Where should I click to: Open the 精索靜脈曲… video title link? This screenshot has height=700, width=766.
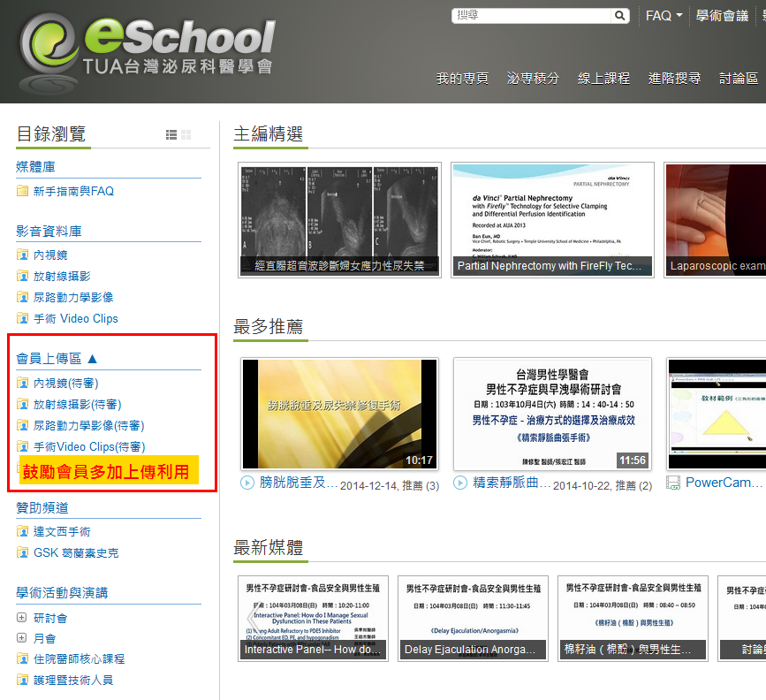tap(512, 483)
